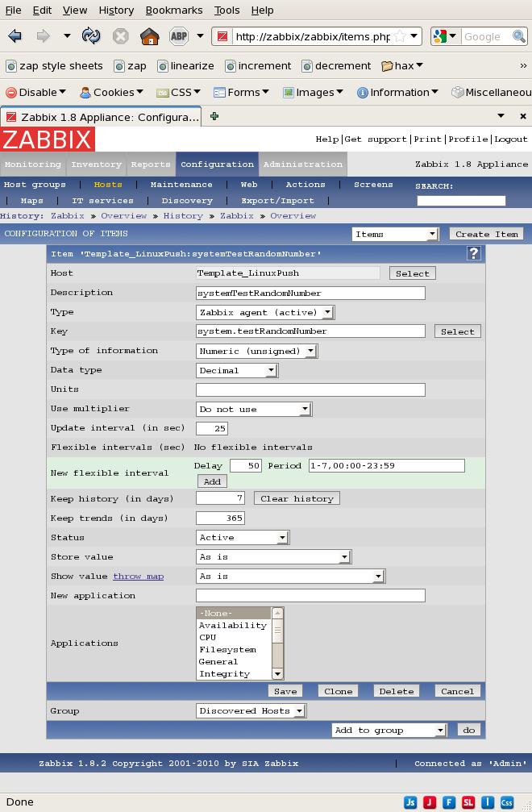The height and width of the screenshot is (812, 532).
Task: Click the Save button
Action: coord(285,691)
